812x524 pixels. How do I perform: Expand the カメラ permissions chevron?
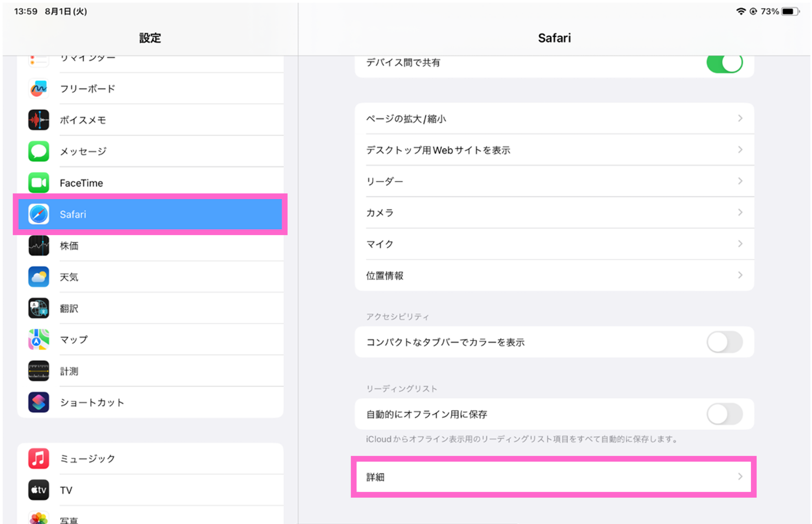click(x=740, y=213)
